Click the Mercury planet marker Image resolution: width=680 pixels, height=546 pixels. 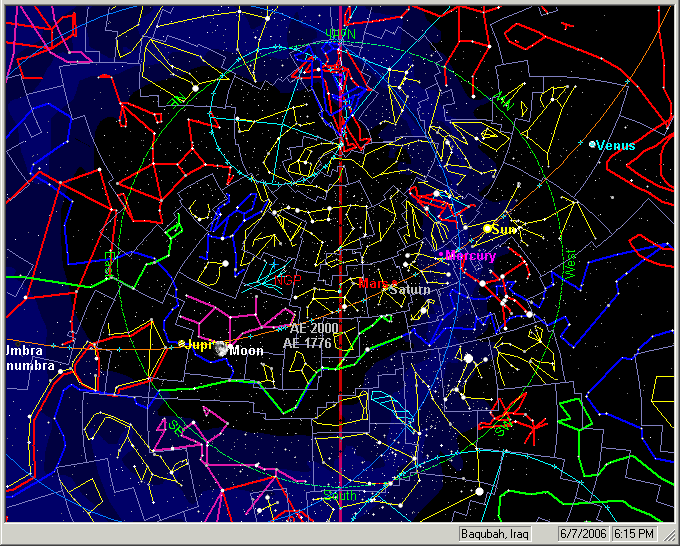tap(441, 256)
